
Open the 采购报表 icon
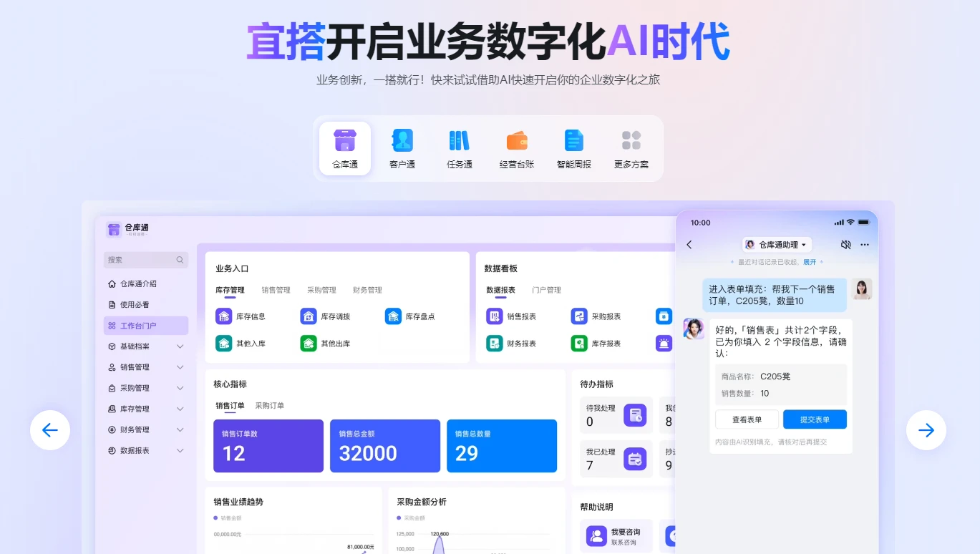tap(579, 316)
